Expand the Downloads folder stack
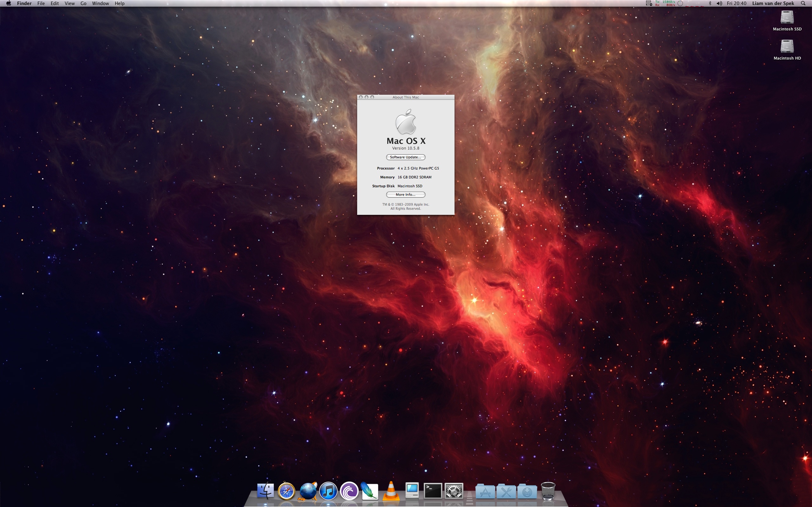 click(527, 492)
